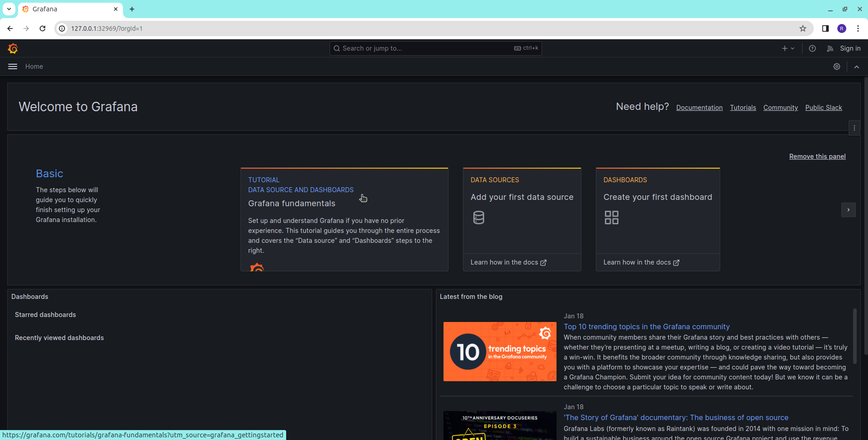
Task: Open the help question-mark icon
Action: point(812,48)
